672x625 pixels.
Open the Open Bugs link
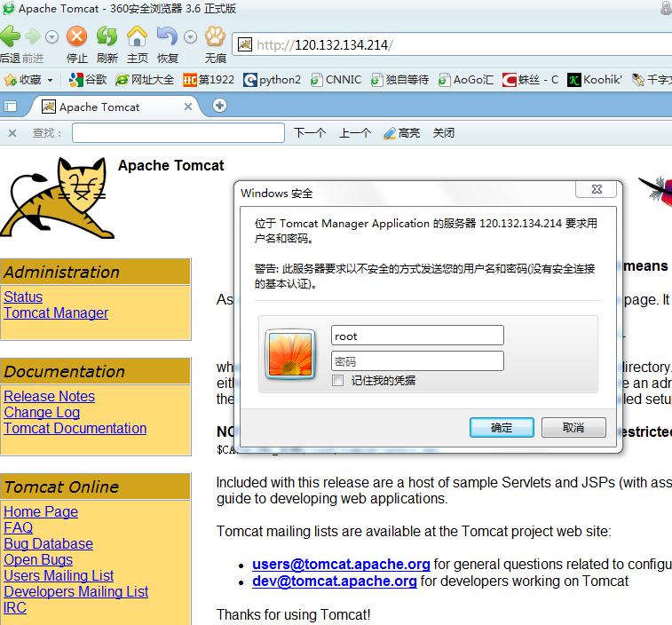point(38,560)
